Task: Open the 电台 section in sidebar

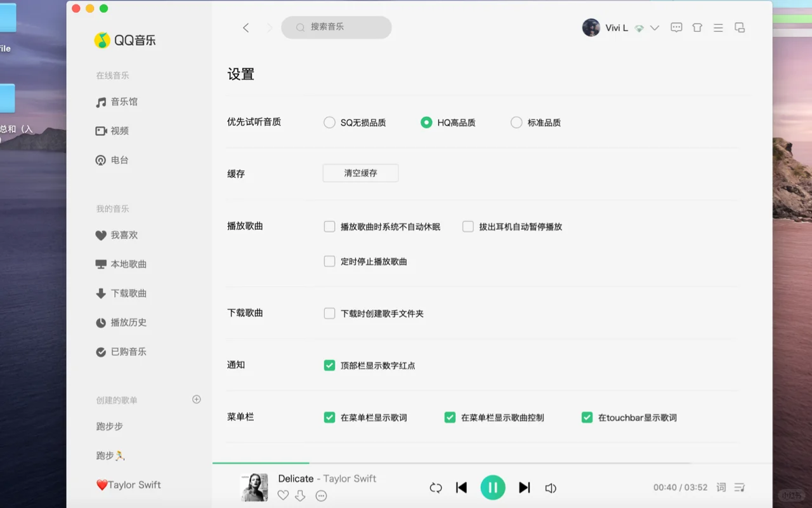Action: pos(118,160)
